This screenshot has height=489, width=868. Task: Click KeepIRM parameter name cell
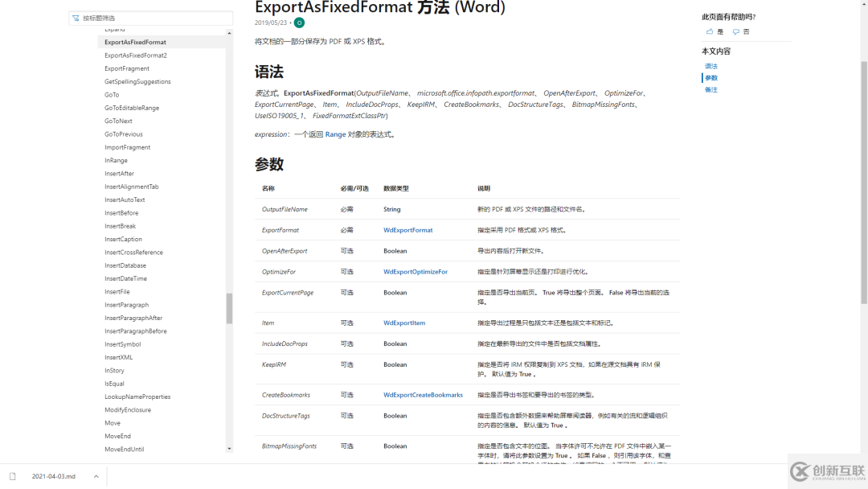(x=273, y=365)
